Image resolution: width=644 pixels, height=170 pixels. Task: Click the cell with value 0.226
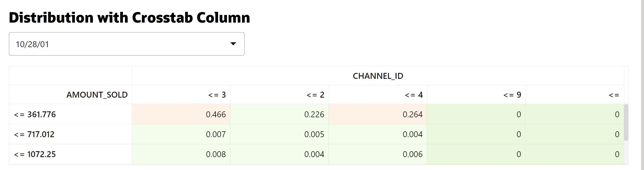(314, 115)
